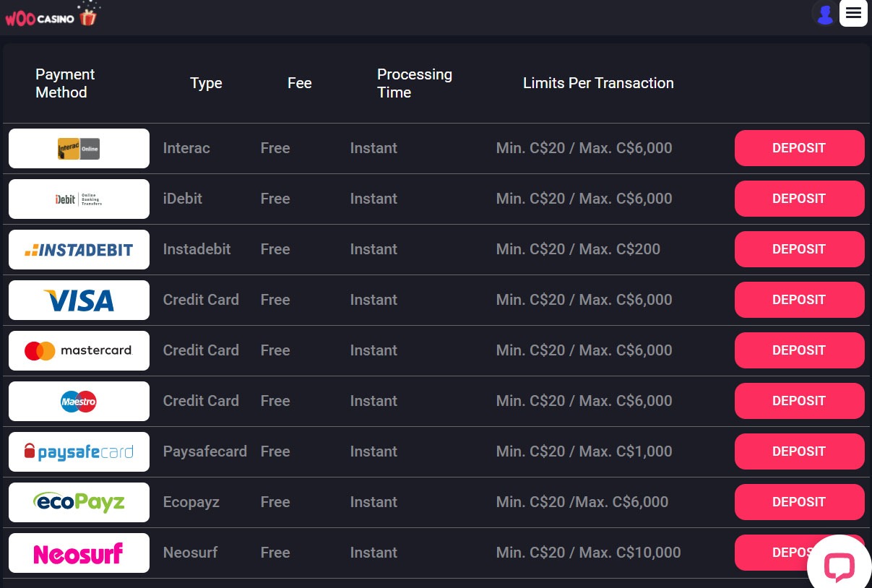Deposit with VISA credit card

[799, 300]
